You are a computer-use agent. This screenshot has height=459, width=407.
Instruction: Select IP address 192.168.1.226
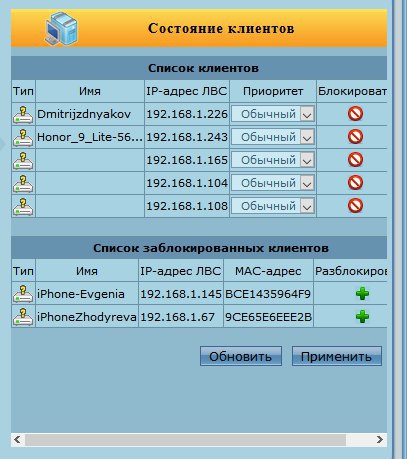click(x=187, y=114)
